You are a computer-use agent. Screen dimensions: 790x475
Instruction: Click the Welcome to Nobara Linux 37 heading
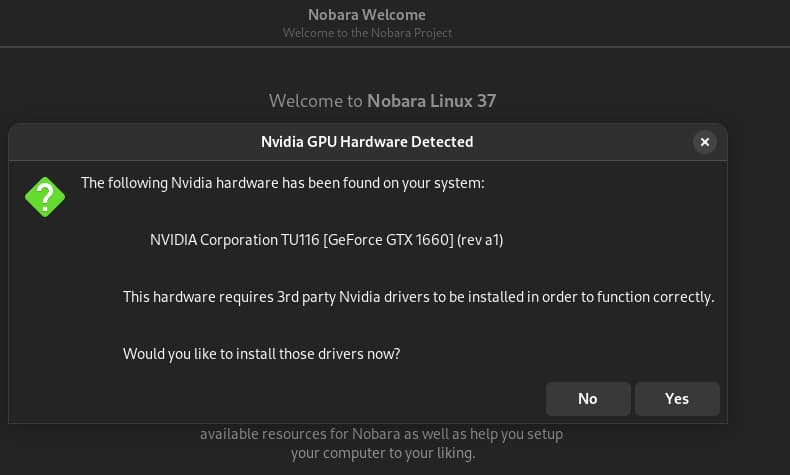(382, 101)
